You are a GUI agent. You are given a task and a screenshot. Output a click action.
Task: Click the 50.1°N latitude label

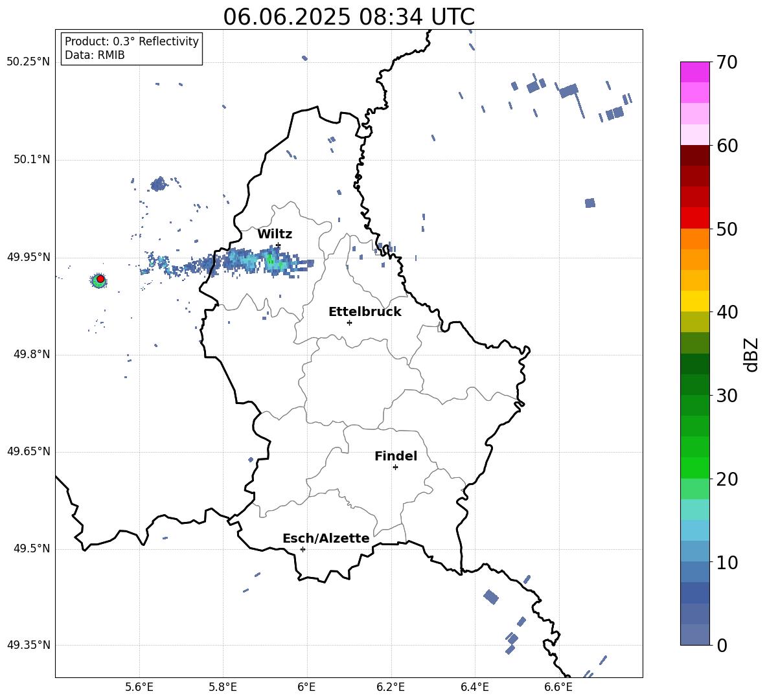coord(31,160)
